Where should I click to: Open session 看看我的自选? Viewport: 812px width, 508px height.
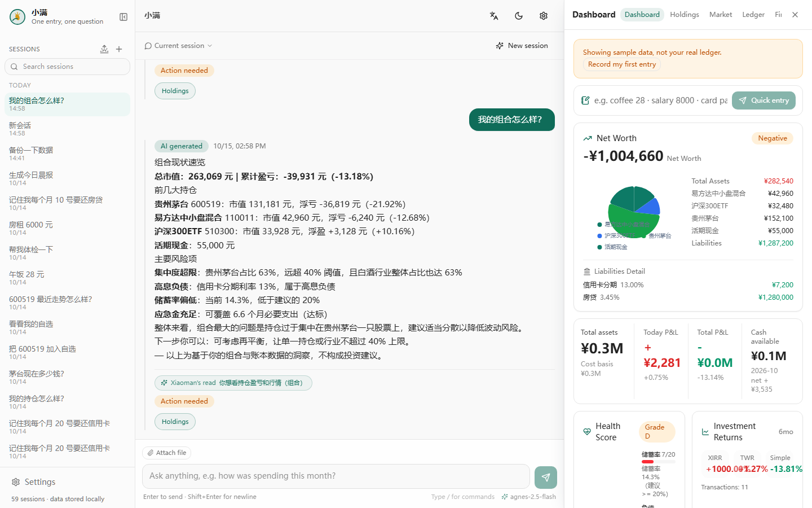pyautogui.click(x=68, y=327)
